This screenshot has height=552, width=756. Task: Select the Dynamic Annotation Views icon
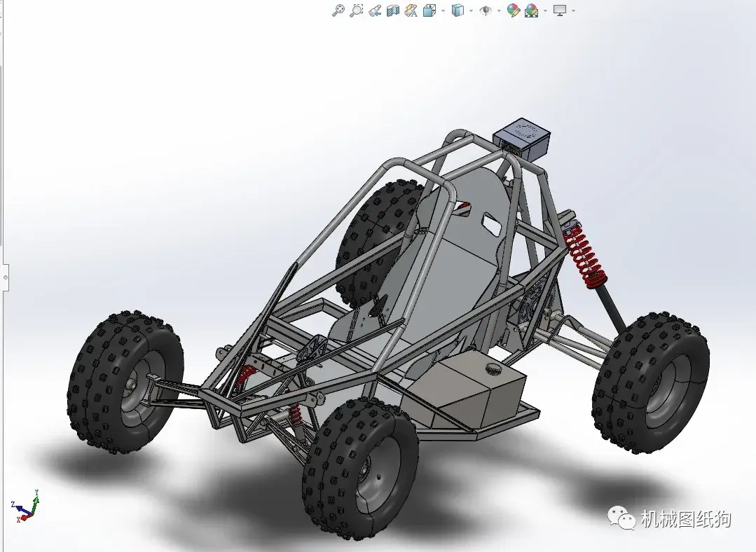[410, 11]
